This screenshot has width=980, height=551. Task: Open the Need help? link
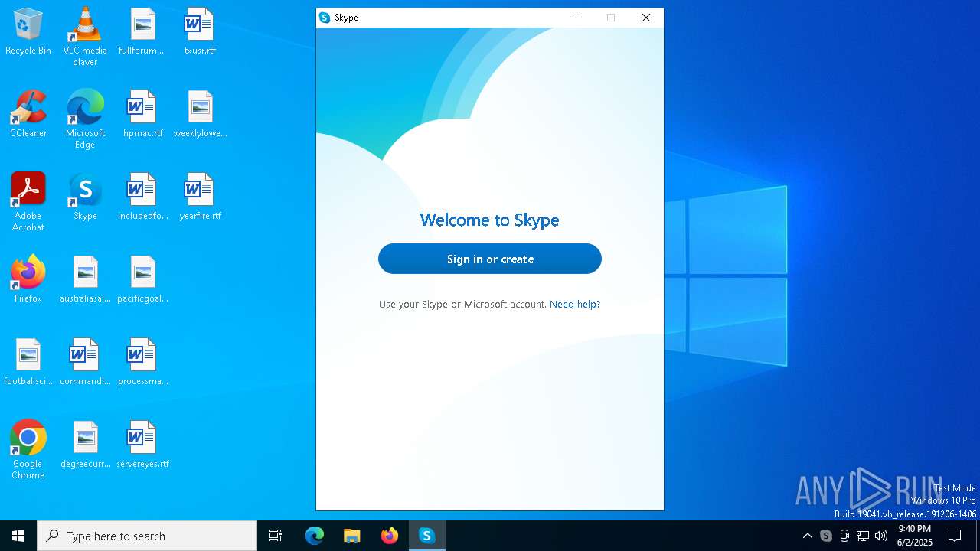click(x=575, y=304)
